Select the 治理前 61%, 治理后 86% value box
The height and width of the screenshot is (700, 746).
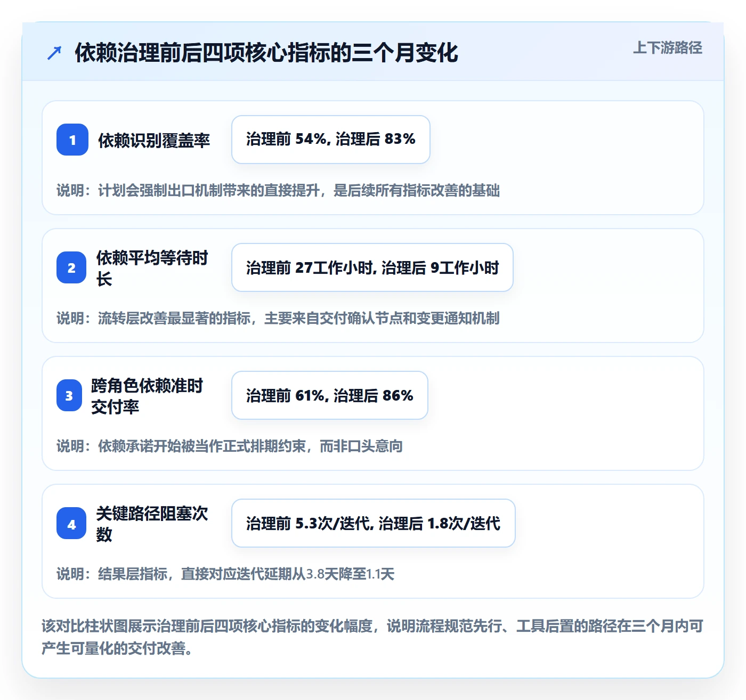point(330,395)
